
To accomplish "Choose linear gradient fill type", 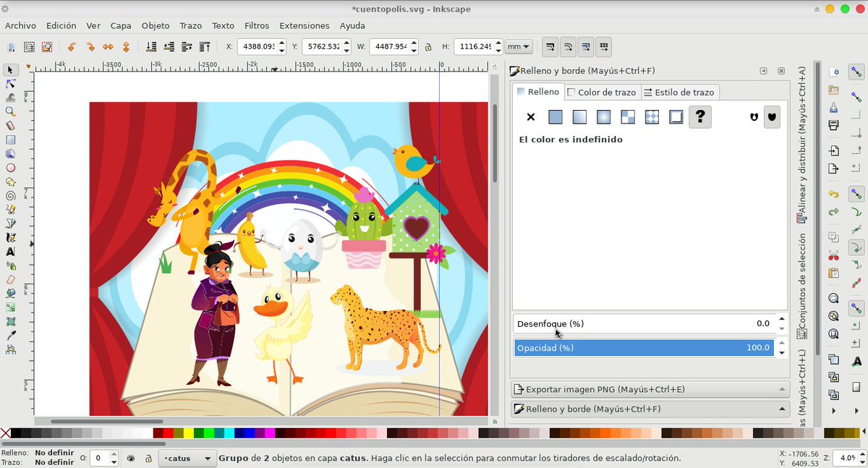I will [579, 116].
